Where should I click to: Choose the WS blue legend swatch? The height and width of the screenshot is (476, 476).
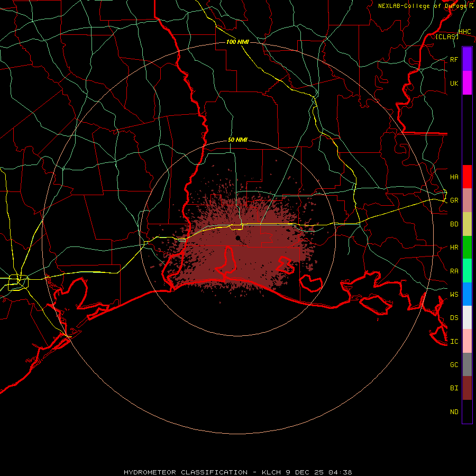pos(467,294)
